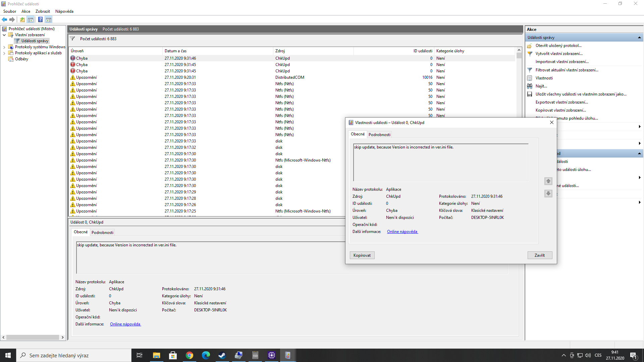Image resolution: width=644 pixels, height=362 pixels.
Task: Click the blue Help question-mark toolbar icon
Action: point(40,19)
